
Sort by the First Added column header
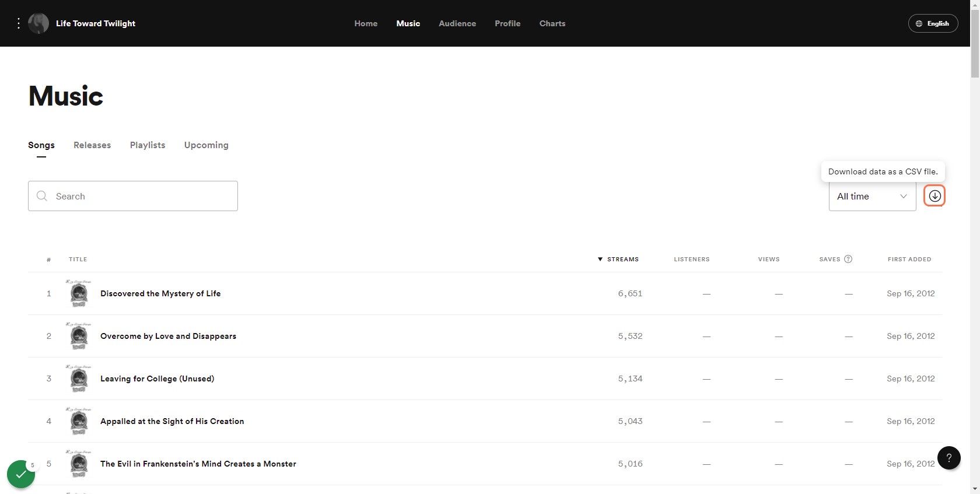click(909, 259)
